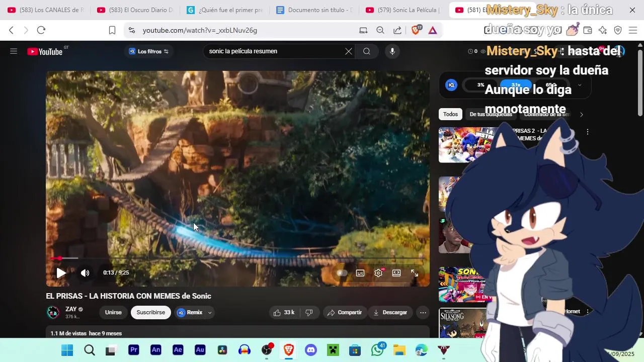This screenshot has width=644, height=362.
Task: Launch Premiere Pro from taskbar
Action: pos(133,350)
